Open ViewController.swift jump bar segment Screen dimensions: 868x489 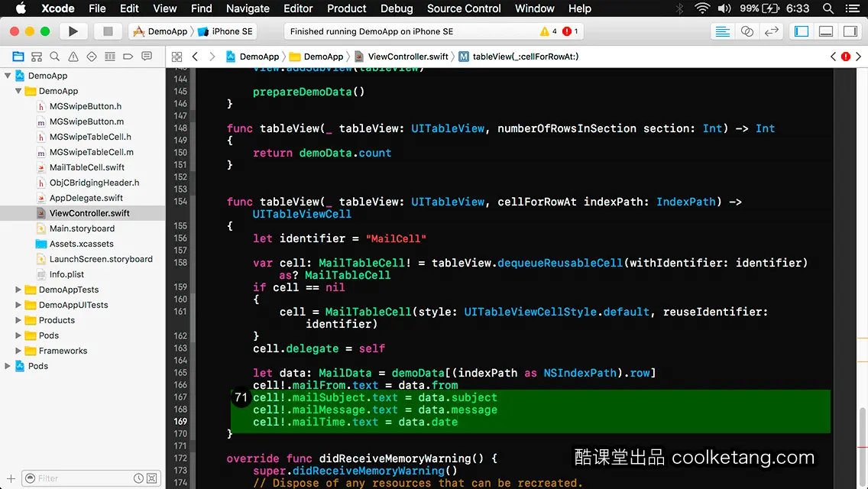(402, 57)
